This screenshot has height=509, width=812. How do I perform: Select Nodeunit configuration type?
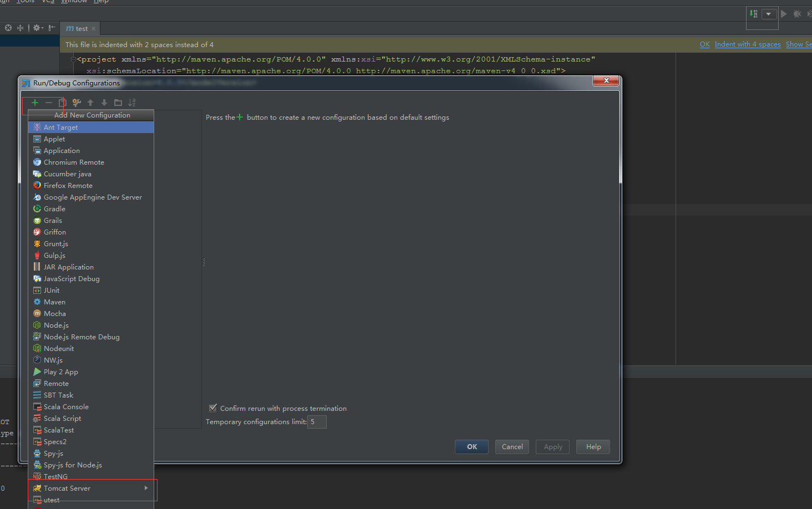pos(91,349)
